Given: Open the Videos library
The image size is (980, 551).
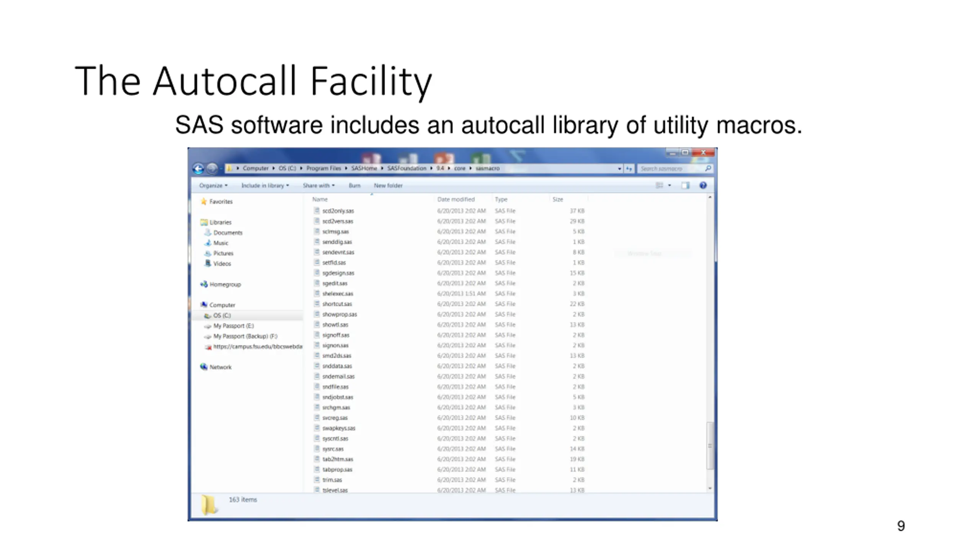Looking at the screenshot, I should (x=222, y=264).
